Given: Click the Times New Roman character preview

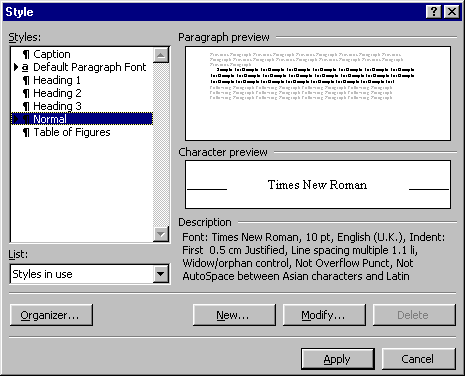Looking at the screenshot, I should pos(317,185).
